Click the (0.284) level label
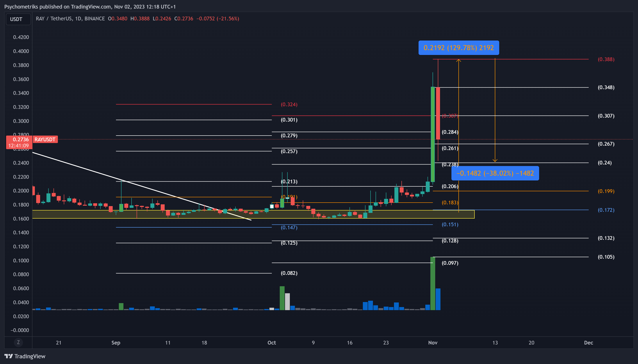638x364 pixels. coord(450,132)
